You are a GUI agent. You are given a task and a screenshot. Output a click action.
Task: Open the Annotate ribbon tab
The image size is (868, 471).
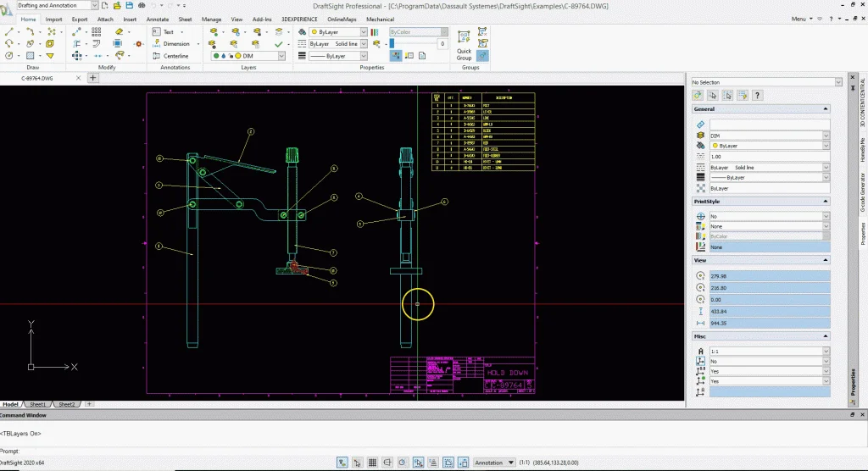pos(157,19)
